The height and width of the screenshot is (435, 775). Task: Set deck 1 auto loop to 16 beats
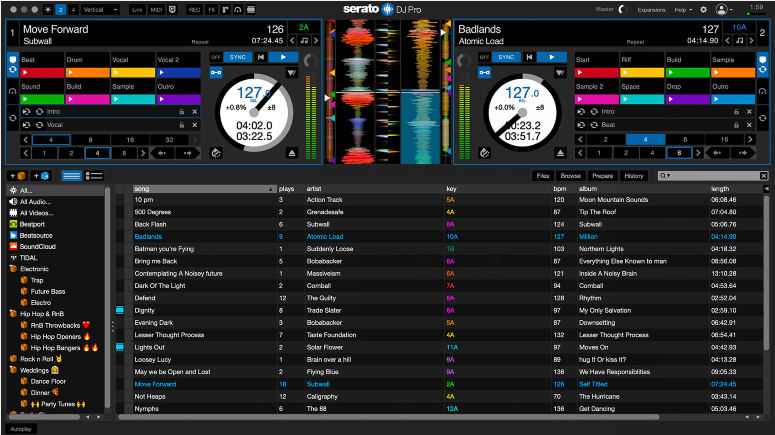130,140
